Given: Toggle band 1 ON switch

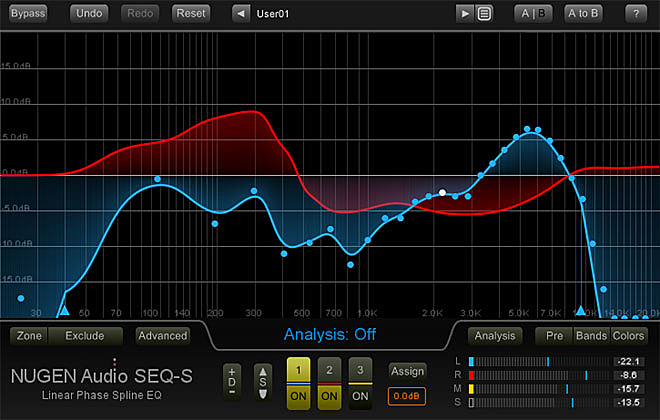Looking at the screenshot, I should (298, 396).
